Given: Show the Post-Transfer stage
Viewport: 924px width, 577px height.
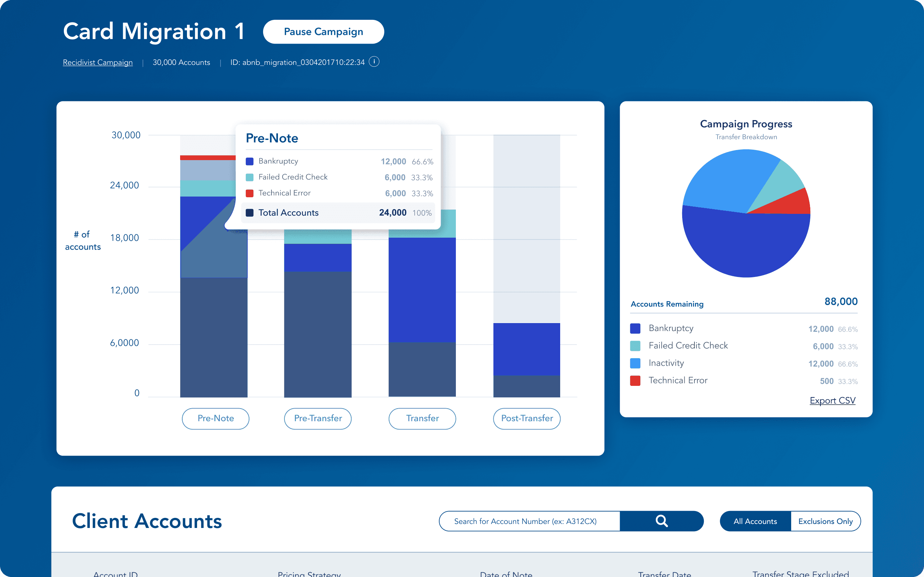Looking at the screenshot, I should point(527,419).
